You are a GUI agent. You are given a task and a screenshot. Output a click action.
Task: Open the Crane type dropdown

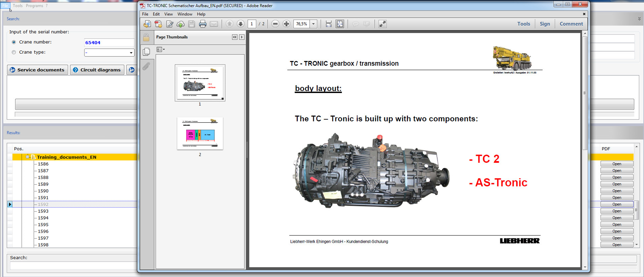(131, 53)
